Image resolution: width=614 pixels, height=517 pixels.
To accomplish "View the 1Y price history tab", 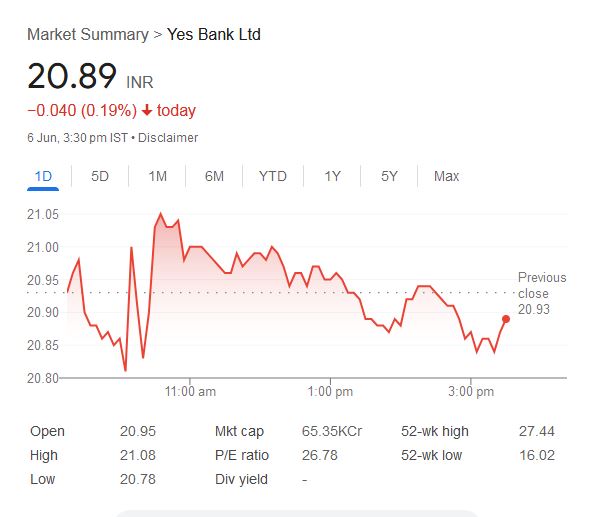I will point(332,176).
